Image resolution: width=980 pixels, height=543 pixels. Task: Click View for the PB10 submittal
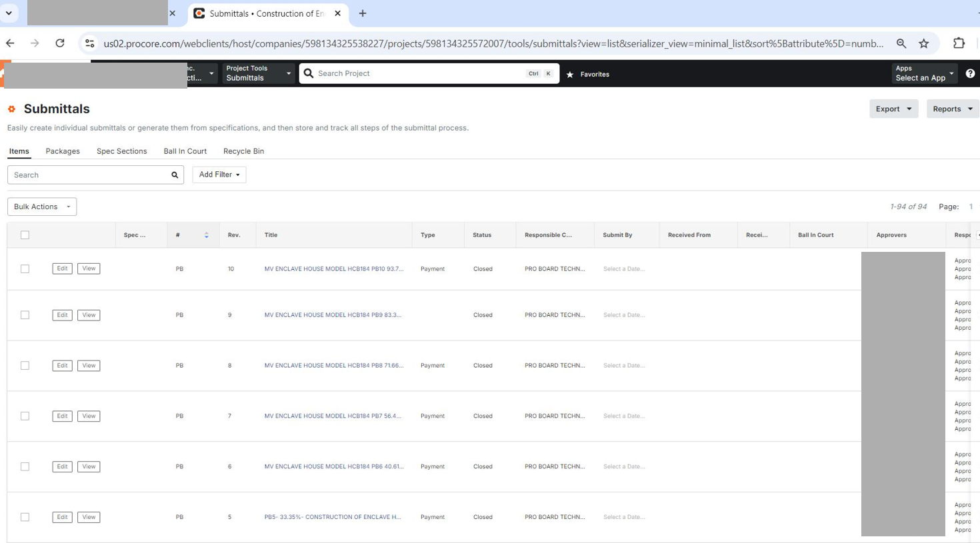(89, 269)
